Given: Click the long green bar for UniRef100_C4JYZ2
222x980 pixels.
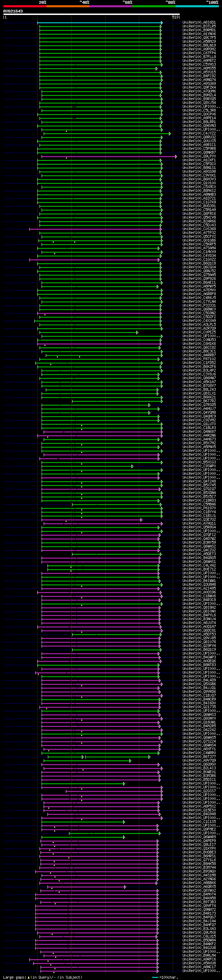Looking at the screenshot, I should coord(107,133).
